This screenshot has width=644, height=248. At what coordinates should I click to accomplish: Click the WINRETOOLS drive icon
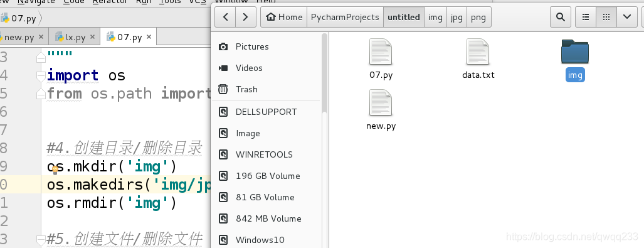(223, 154)
